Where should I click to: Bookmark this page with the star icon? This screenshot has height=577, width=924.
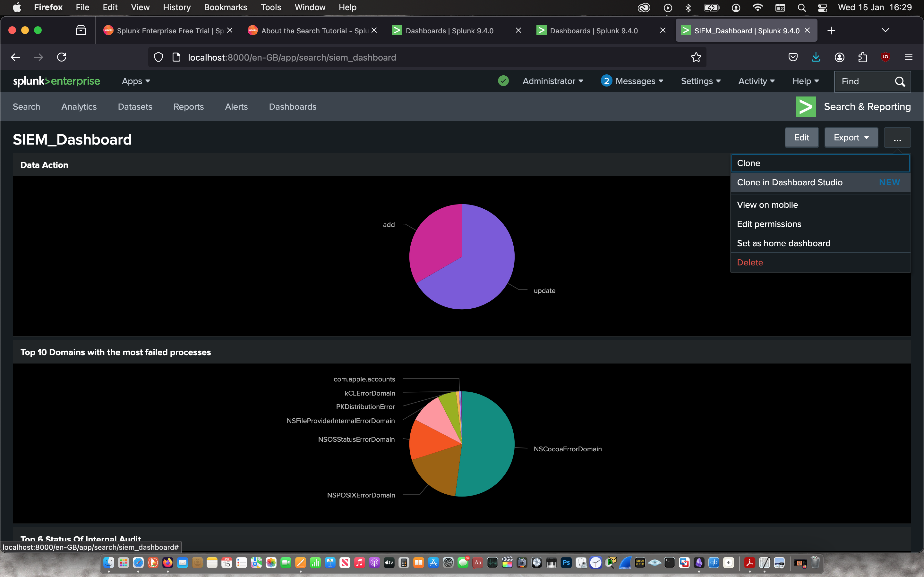pos(696,57)
